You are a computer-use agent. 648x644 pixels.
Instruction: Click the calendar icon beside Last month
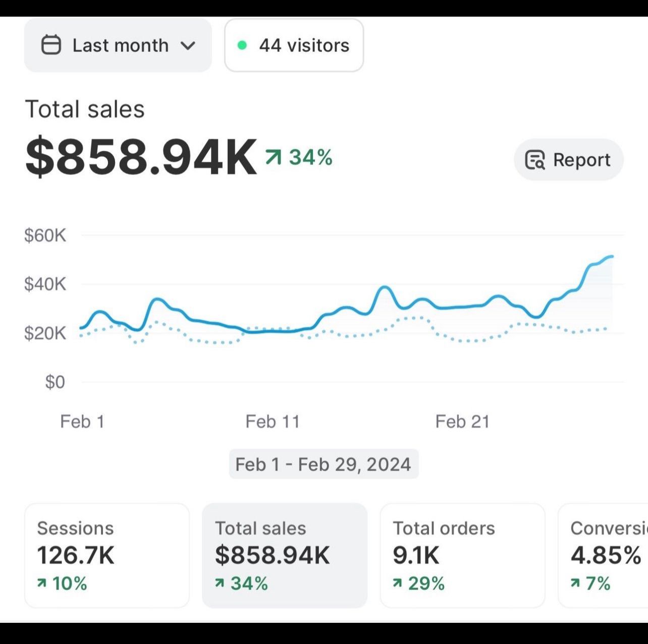(x=51, y=45)
